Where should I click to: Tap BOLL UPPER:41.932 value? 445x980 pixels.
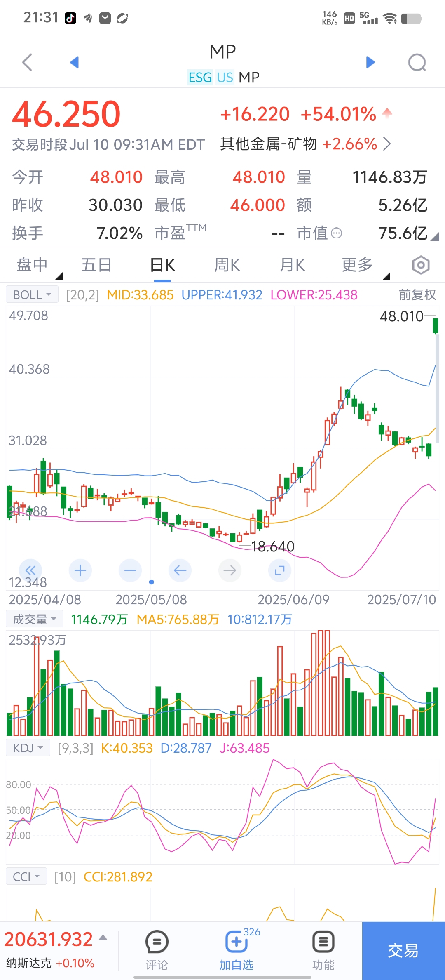(222, 294)
